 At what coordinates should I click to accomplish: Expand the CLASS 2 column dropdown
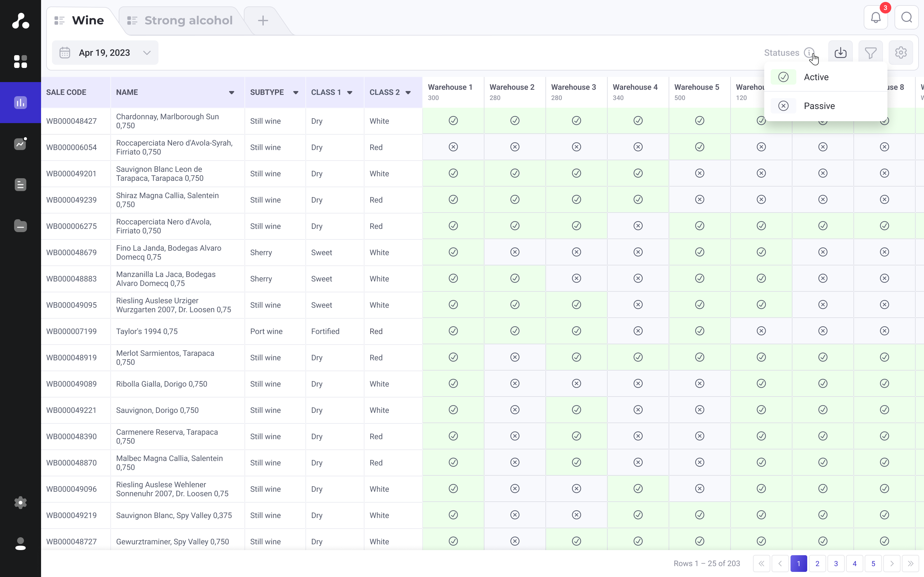408,92
